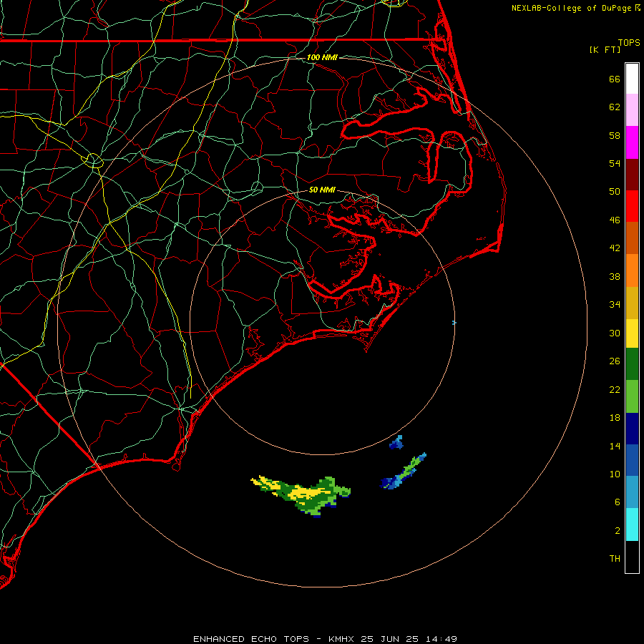Click the 'TOPS' legend title

(x=629, y=43)
